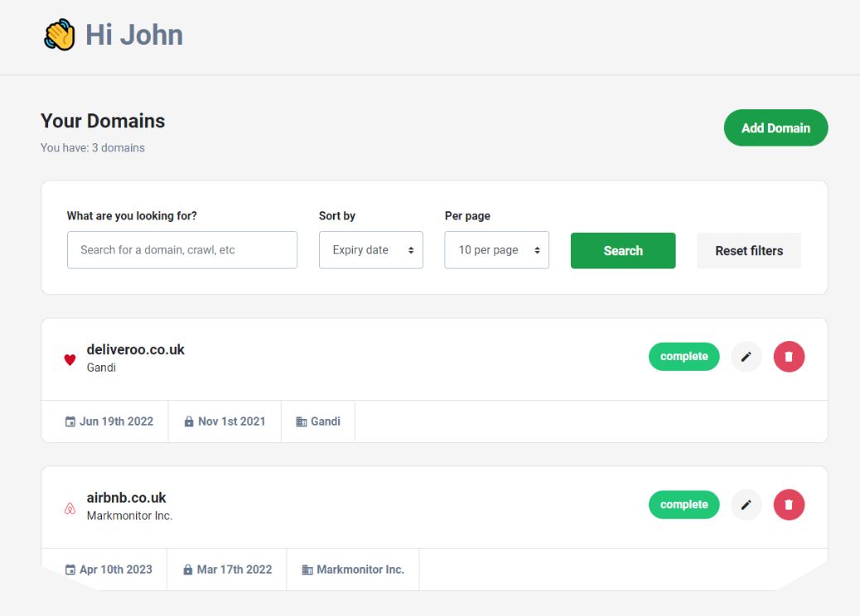Click the lock icon next to Mar 17th 2022
860x616 pixels.
click(x=189, y=569)
